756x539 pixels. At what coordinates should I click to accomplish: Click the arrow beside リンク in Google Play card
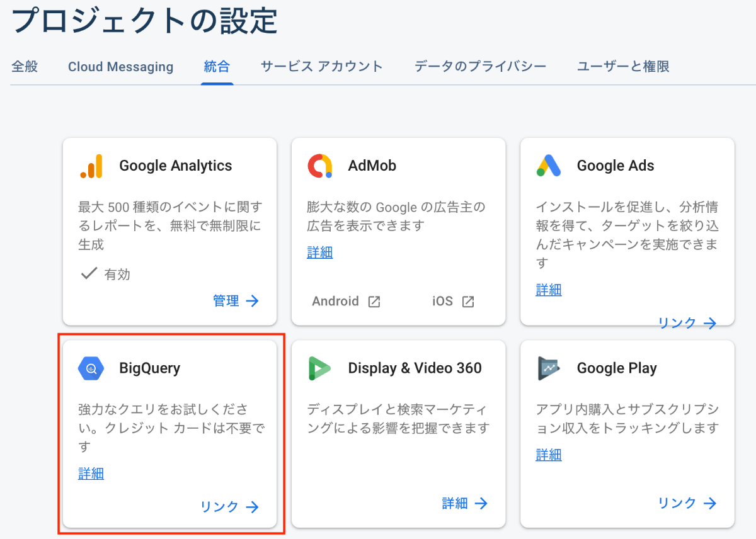pos(710,503)
